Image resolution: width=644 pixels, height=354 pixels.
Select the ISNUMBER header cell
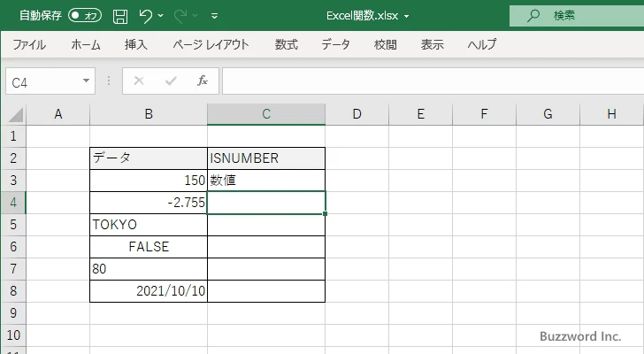pos(266,158)
